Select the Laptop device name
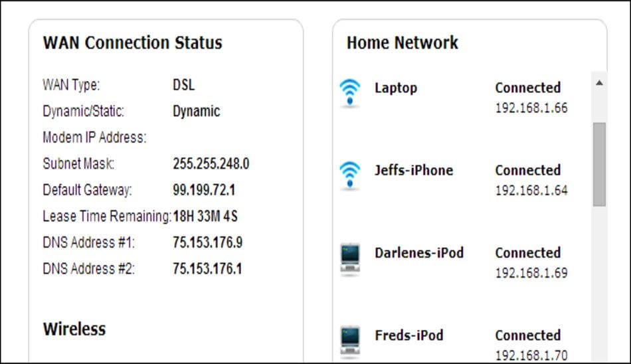The width and height of the screenshot is (631, 364). (x=396, y=88)
